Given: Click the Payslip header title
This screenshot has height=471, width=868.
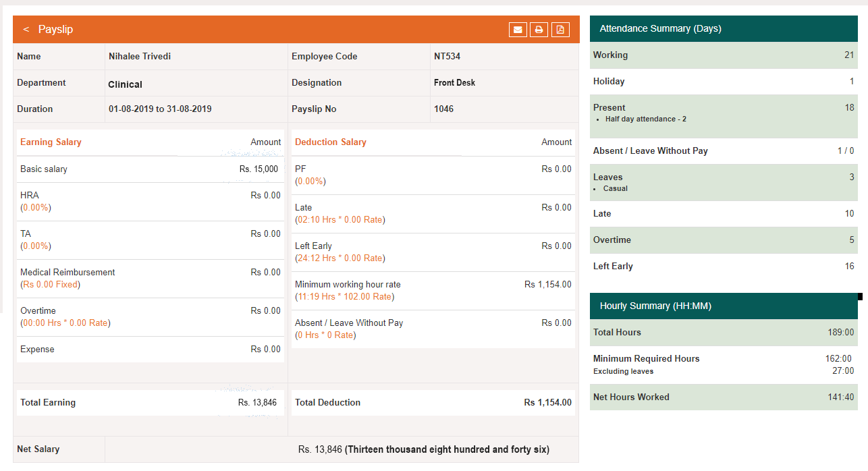Looking at the screenshot, I should tap(55, 30).
